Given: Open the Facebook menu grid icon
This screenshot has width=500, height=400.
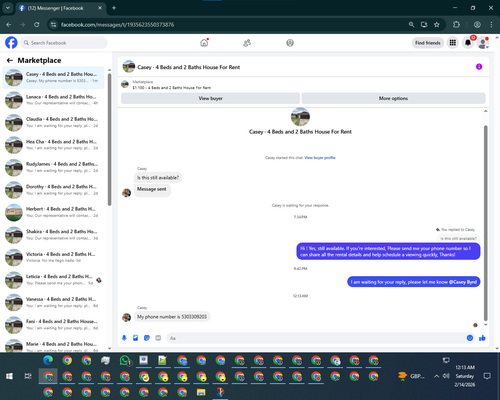Looking at the screenshot, I should pyautogui.click(x=453, y=43).
